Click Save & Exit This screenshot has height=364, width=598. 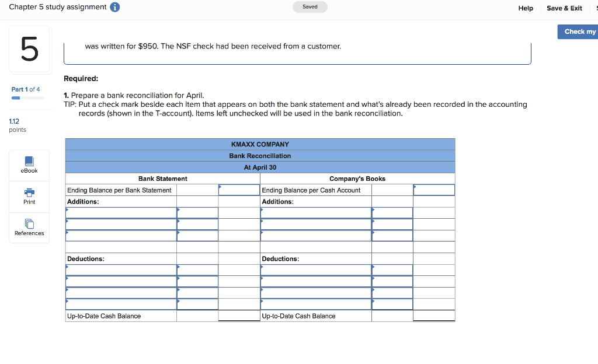pos(564,8)
